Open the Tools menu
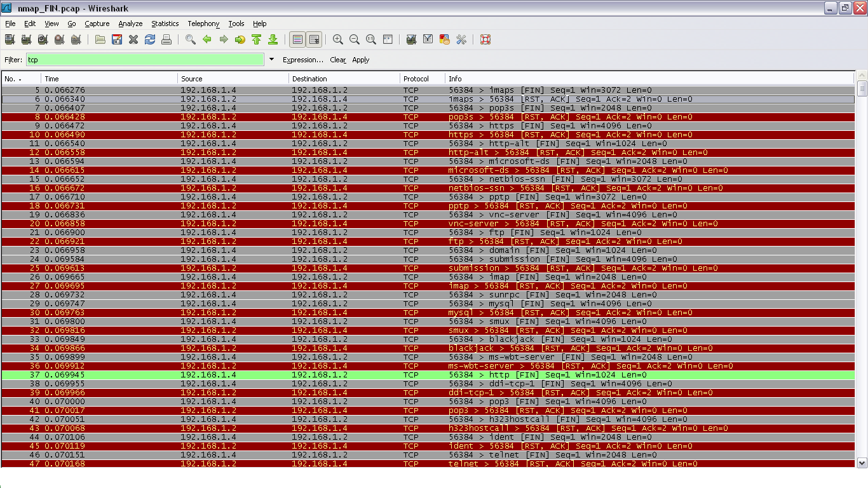Image resolution: width=868 pixels, height=488 pixels. point(236,24)
